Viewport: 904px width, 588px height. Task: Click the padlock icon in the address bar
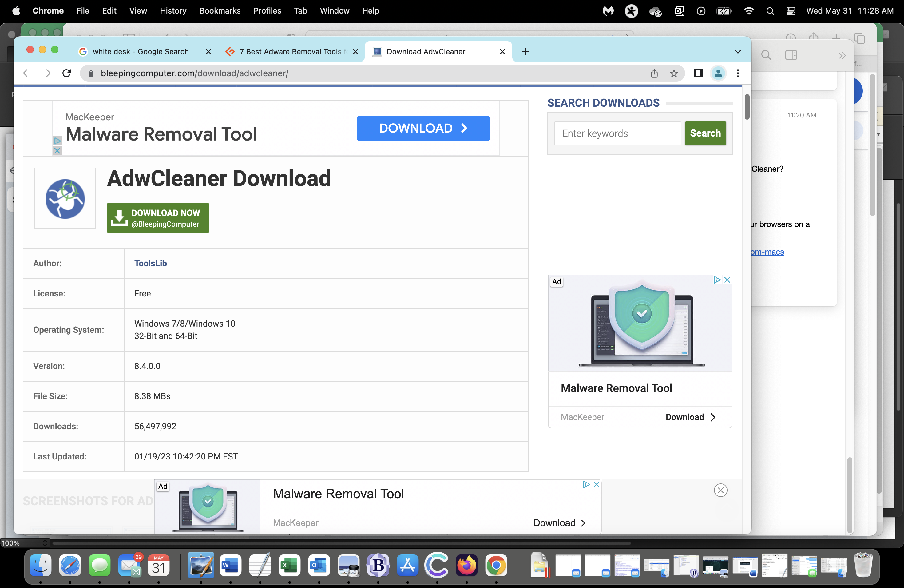91,73
